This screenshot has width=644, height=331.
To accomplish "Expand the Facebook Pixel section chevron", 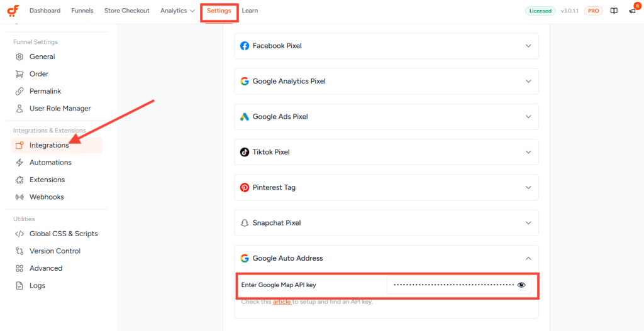I will pyautogui.click(x=528, y=46).
